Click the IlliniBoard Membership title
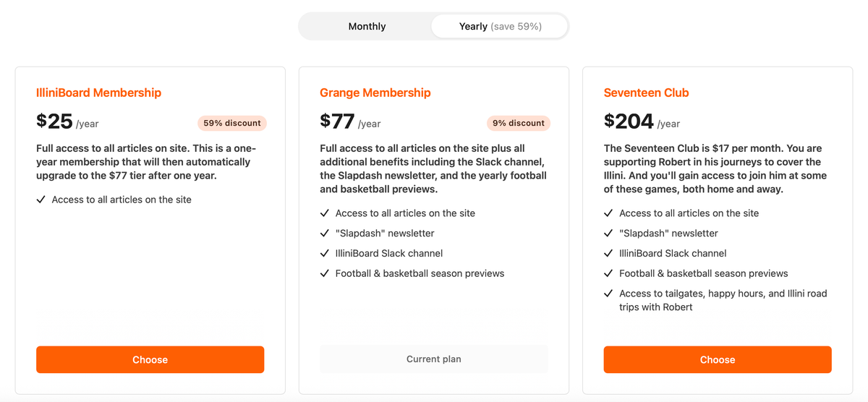 point(98,93)
